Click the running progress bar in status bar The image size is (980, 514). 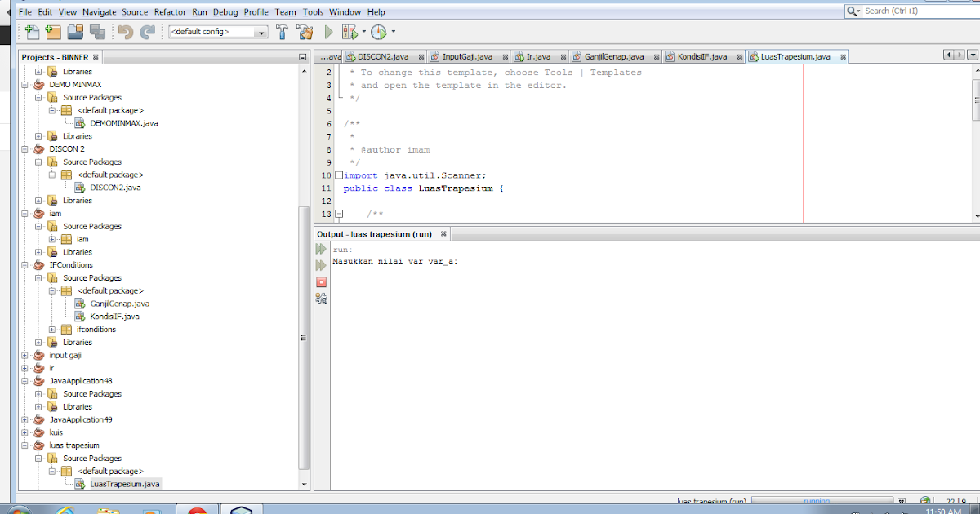pos(824,501)
